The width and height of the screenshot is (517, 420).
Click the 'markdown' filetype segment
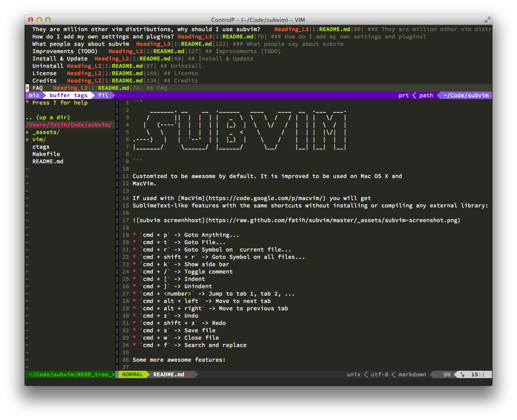pos(412,375)
